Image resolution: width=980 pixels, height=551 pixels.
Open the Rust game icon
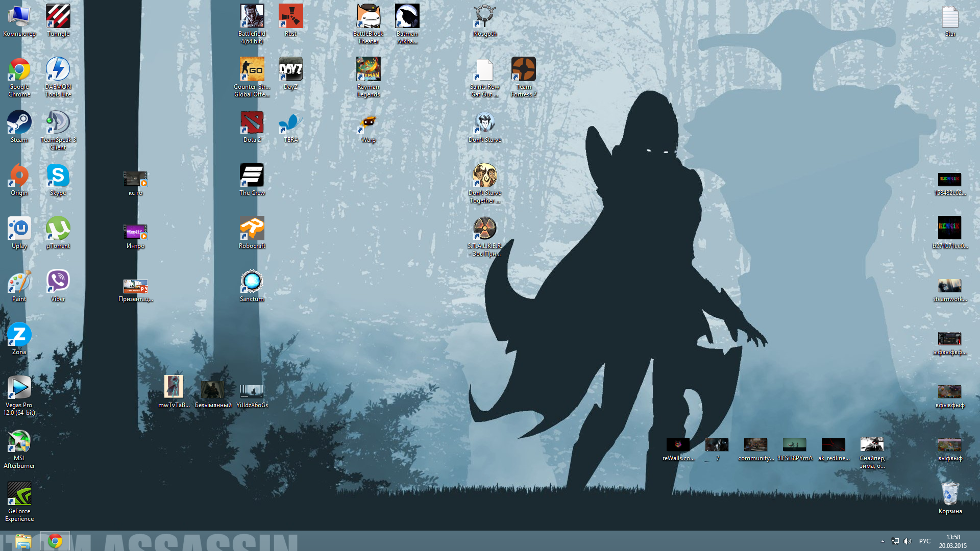click(291, 20)
